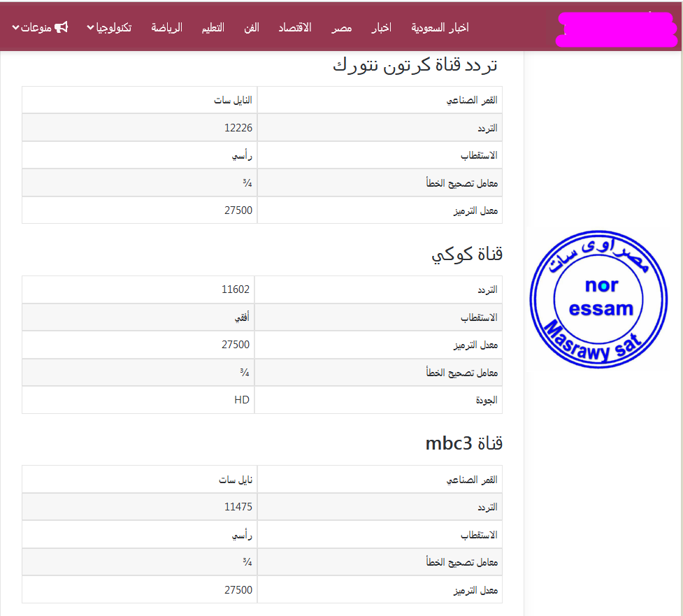Open the اخبار السعودية menu item
683x616 pixels.
pos(440,28)
